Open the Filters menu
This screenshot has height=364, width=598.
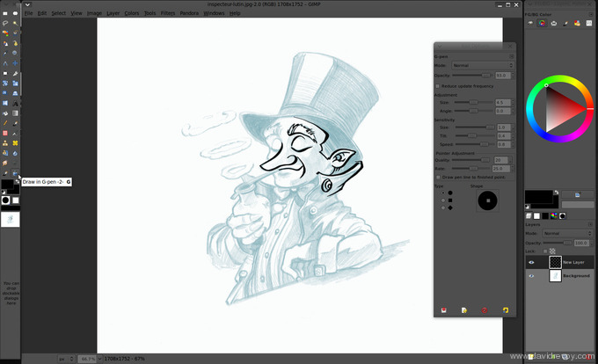(168, 13)
